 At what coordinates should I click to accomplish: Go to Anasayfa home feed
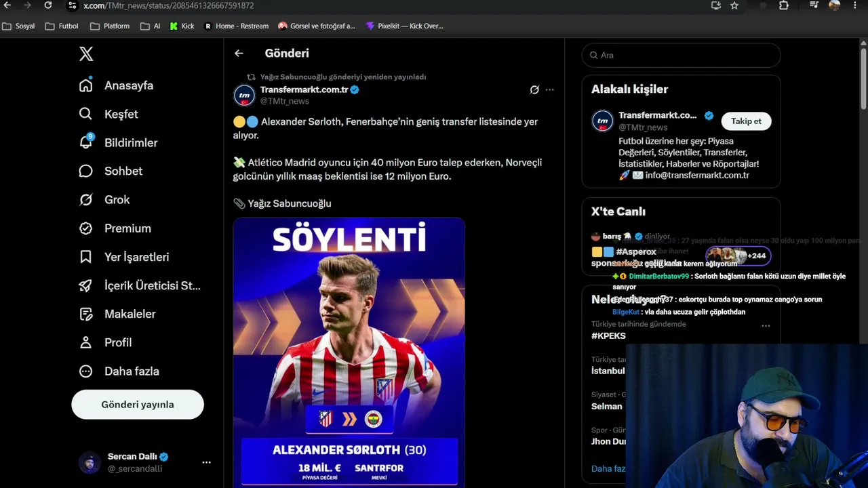116,85
